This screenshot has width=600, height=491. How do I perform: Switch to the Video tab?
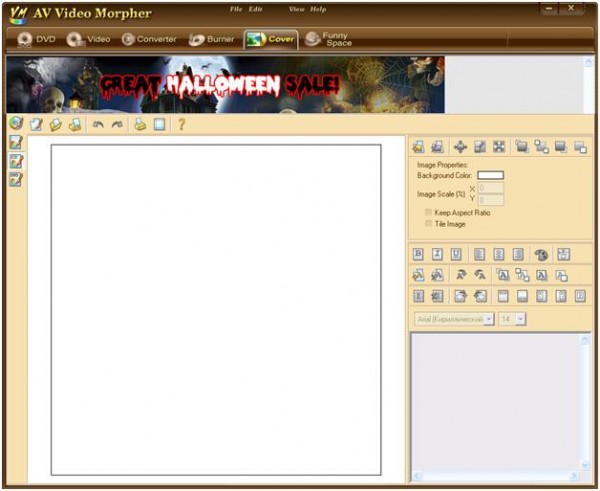88,39
